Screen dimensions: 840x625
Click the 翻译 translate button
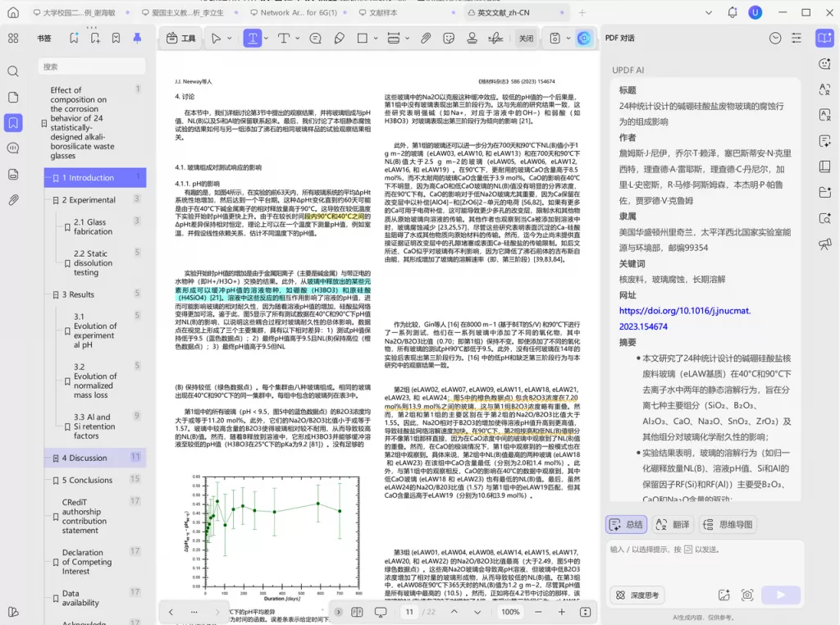673,523
